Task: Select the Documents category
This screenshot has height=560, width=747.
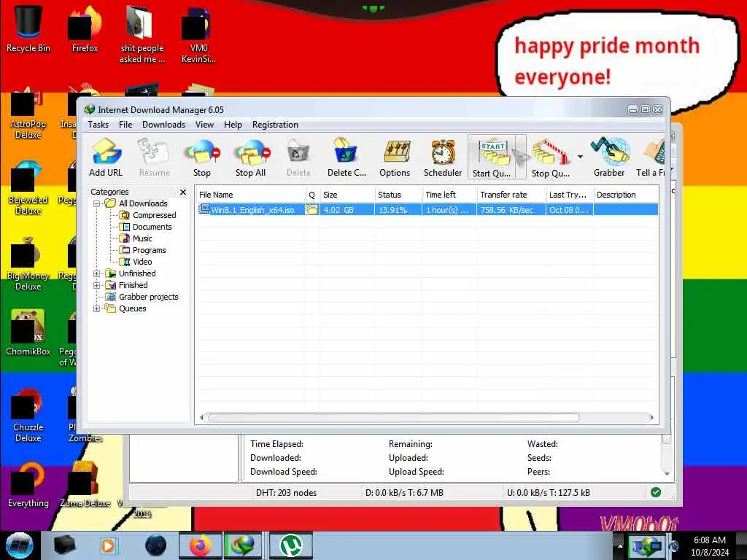Action: click(152, 227)
